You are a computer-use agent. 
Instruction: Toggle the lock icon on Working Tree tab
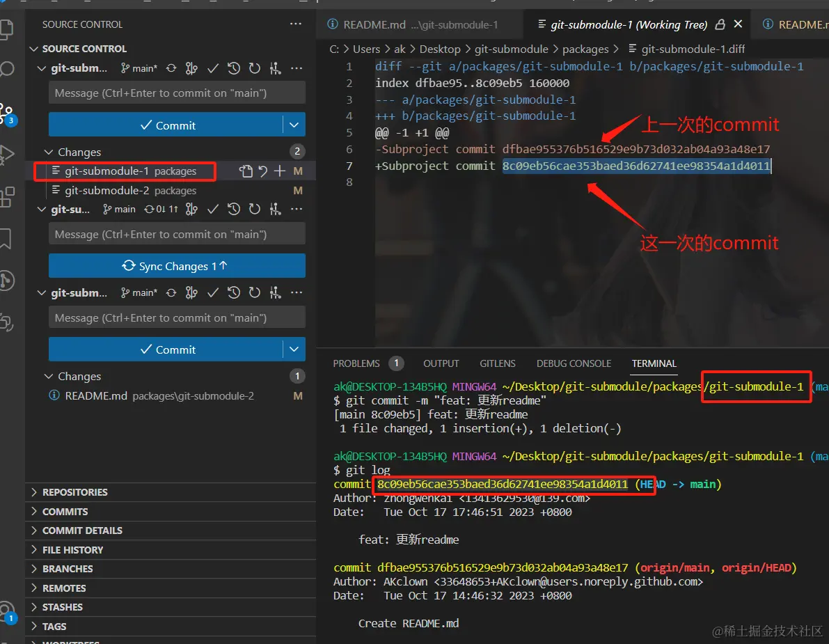coord(720,24)
